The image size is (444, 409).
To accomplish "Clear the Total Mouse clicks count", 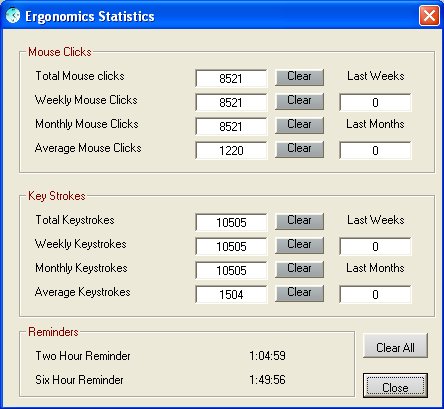I will click(x=299, y=77).
